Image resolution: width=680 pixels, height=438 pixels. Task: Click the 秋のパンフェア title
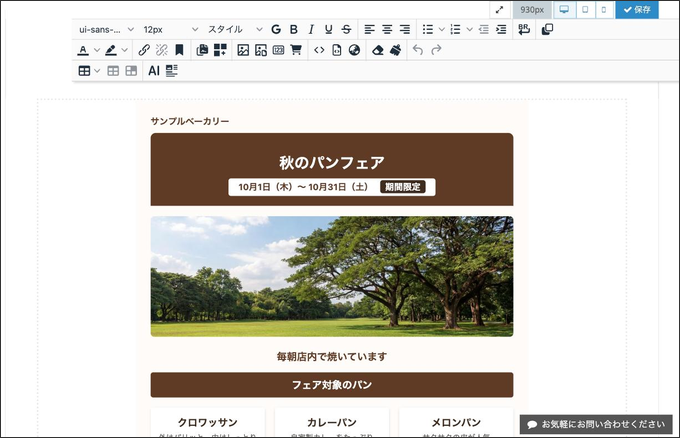coord(332,163)
